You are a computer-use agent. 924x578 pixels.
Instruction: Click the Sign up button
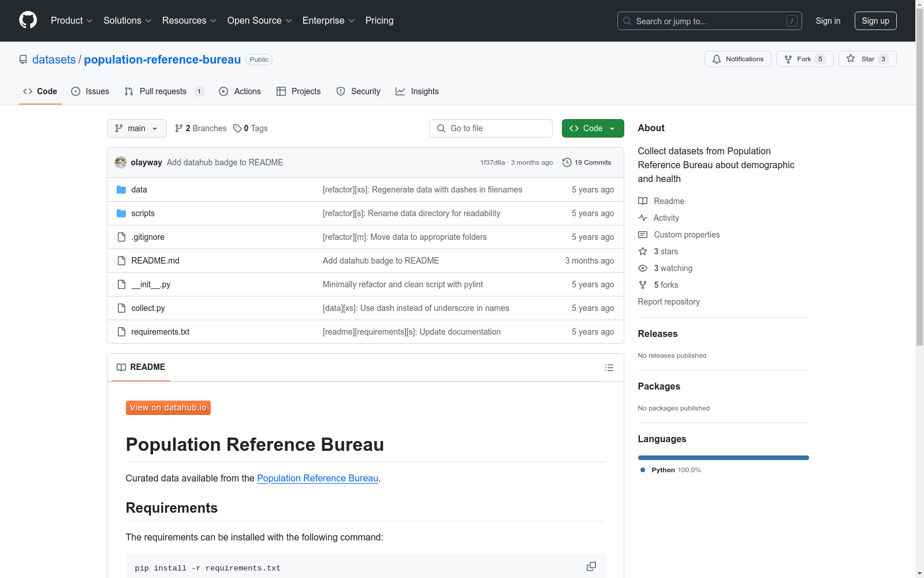[875, 21]
